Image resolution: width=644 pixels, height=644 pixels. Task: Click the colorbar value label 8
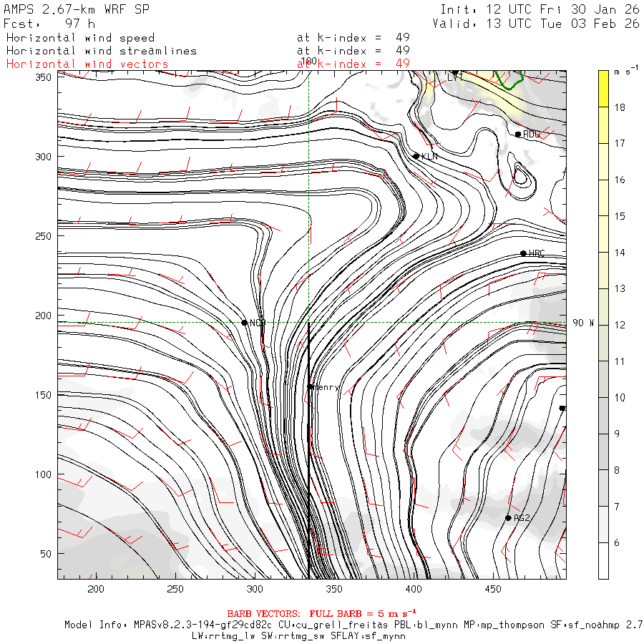pyautogui.click(x=617, y=470)
